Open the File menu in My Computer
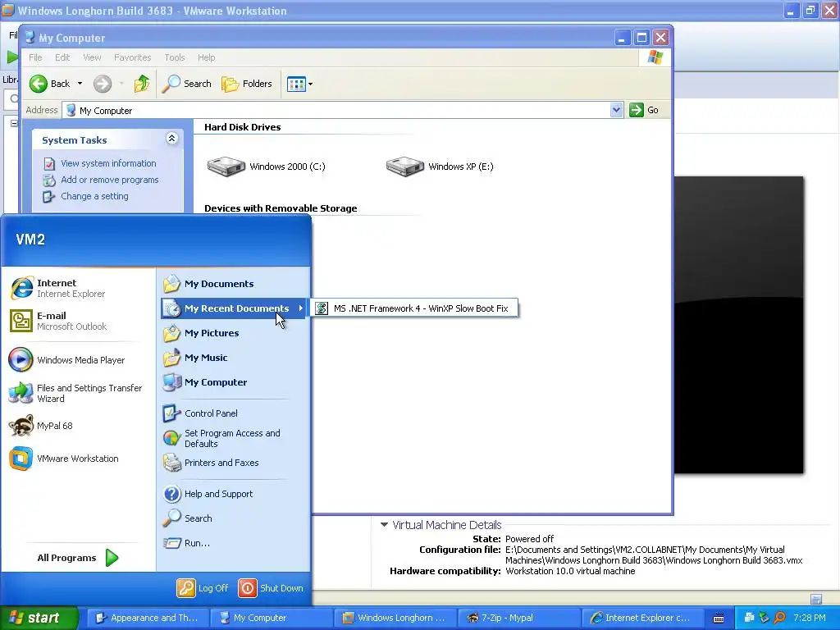840x630 pixels. coord(35,57)
